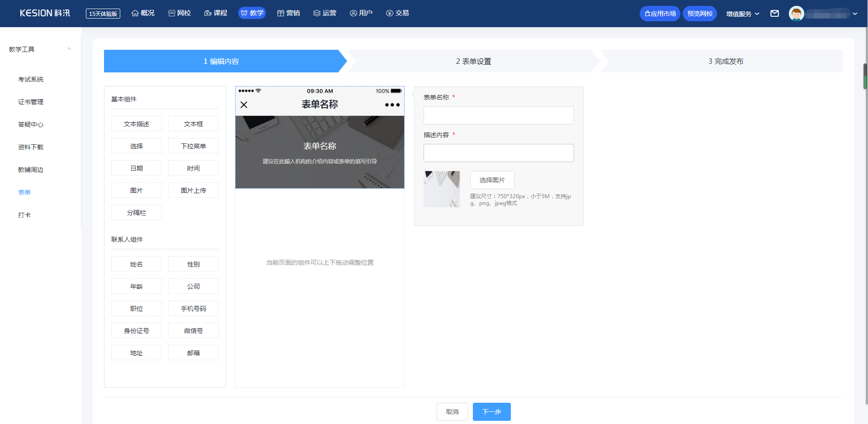The width and height of the screenshot is (868, 424).
Task: Select step 2 表单设置
Action: pos(473,61)
